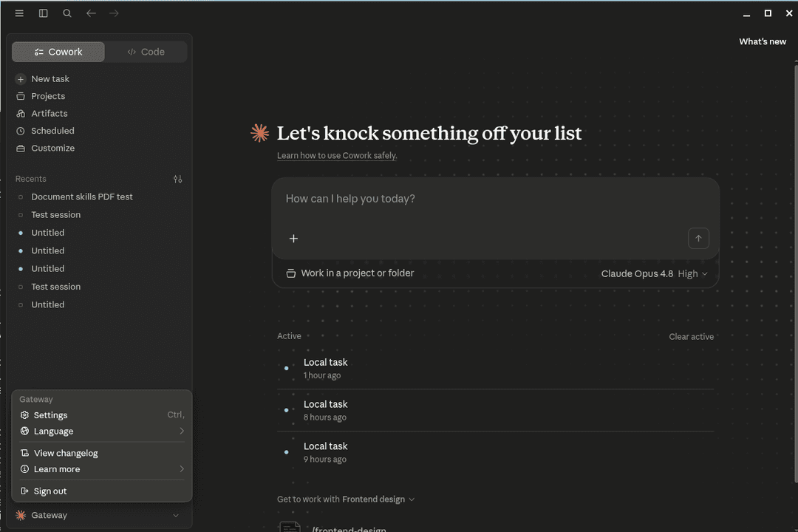Open the Claude Opus 4.8 model dropdown
798x532 pixels.
654,274
